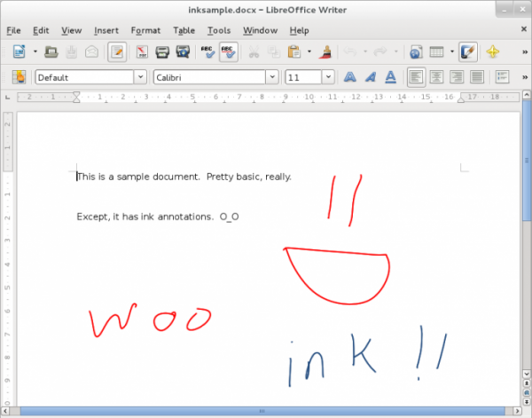The image size is (532, 418).
Task: Click the Copy icon
Action: coord(273,52)
